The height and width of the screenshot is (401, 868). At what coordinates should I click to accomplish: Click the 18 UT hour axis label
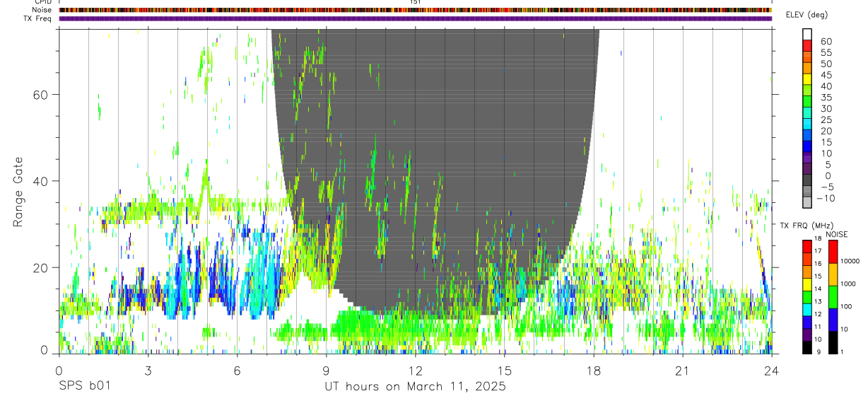coord(594,371)
